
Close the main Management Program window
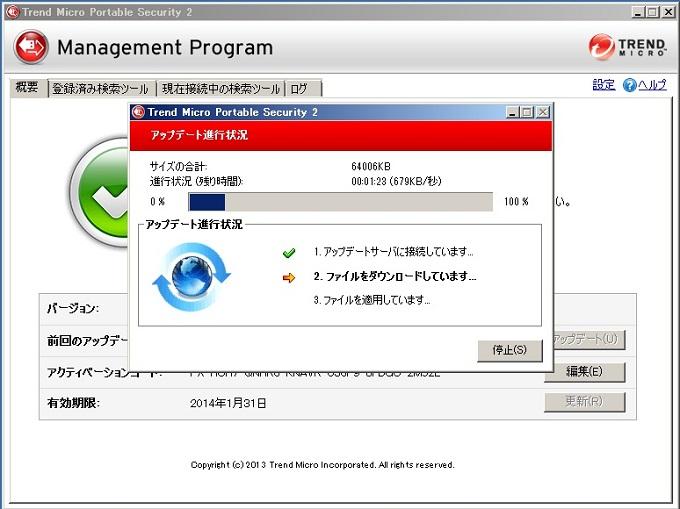668,12
